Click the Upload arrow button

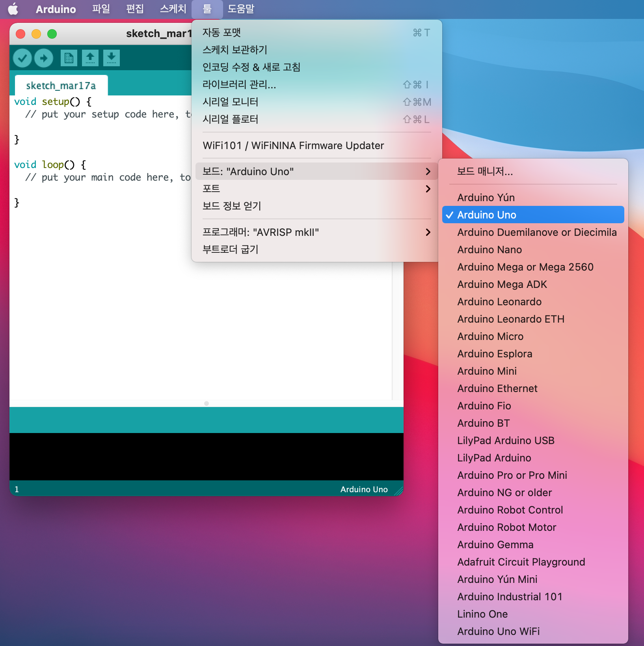pos(44,58)
